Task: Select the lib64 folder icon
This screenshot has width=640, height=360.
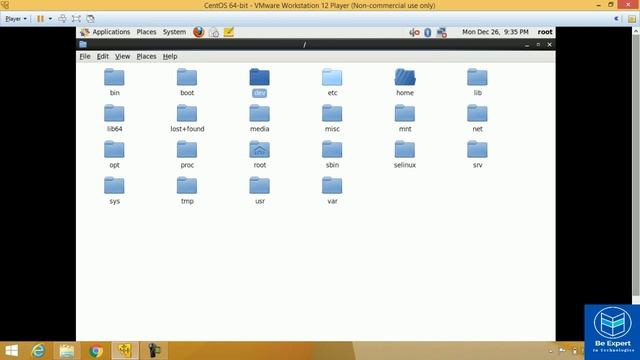Action: [114, 113]
